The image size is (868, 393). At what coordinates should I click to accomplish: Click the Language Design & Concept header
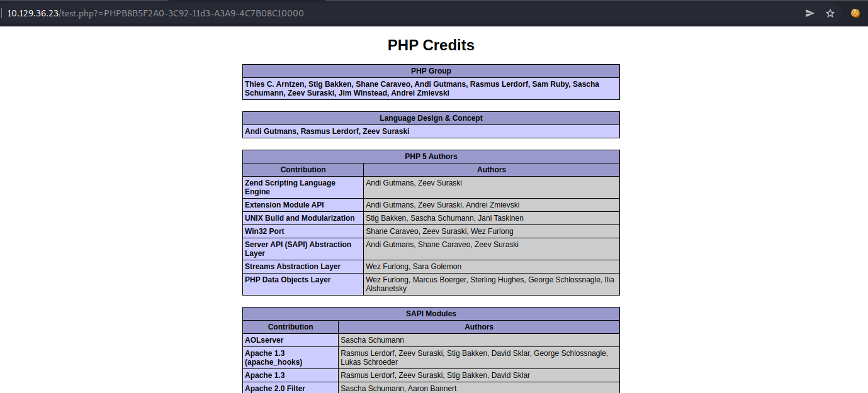pos(431,118)
